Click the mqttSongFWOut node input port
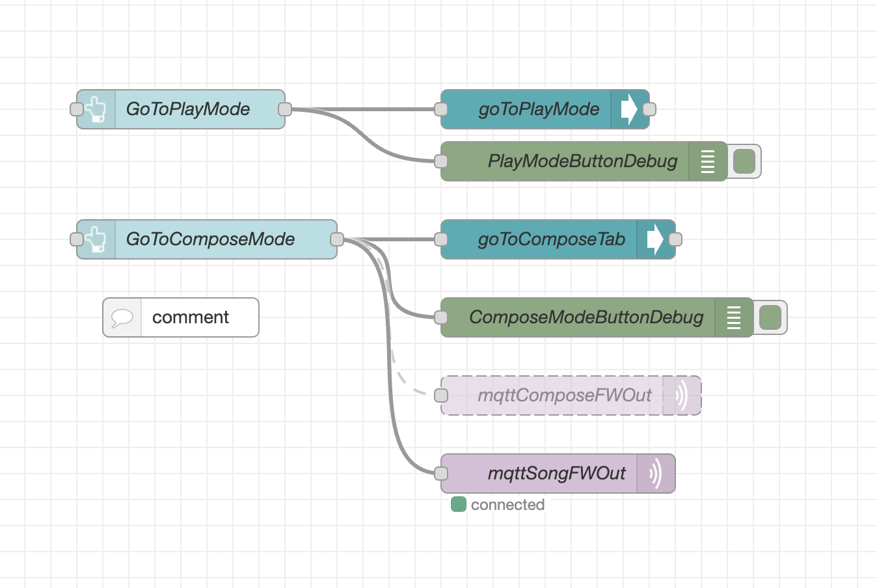877x588 pixels. point(441,474)
